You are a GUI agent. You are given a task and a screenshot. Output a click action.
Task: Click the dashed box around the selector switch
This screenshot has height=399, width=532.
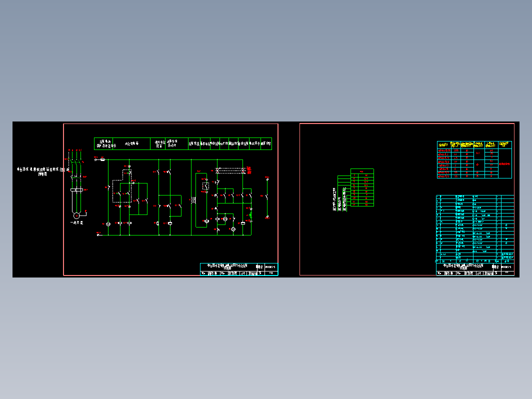point(122,186)
